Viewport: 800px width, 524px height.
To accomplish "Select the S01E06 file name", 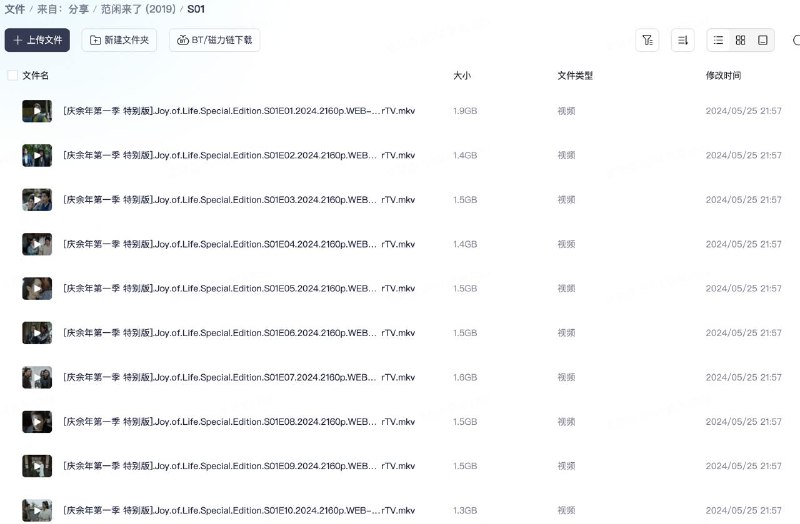I will [x=239, y=333].
